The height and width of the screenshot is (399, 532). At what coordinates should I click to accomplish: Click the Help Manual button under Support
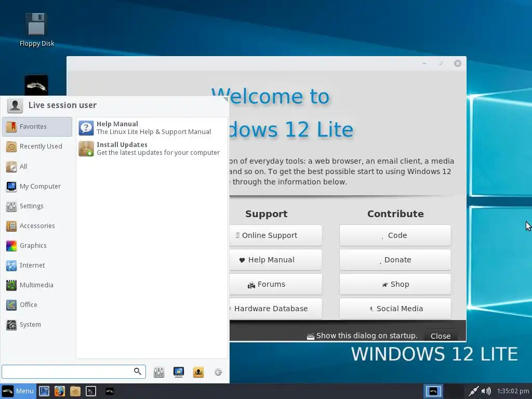[275, 260]
